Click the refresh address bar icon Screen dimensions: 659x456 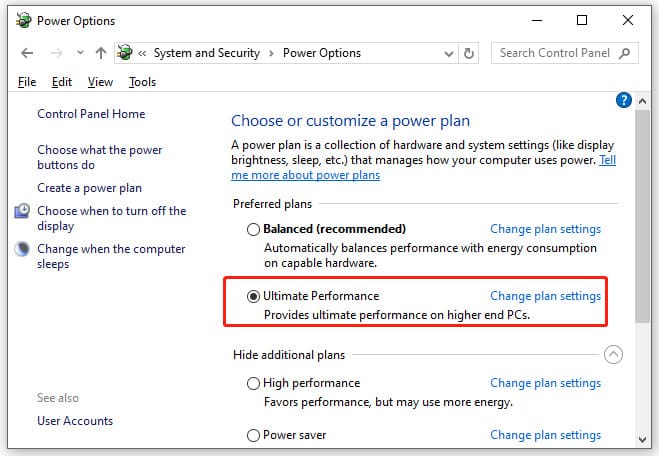[471, 53]
